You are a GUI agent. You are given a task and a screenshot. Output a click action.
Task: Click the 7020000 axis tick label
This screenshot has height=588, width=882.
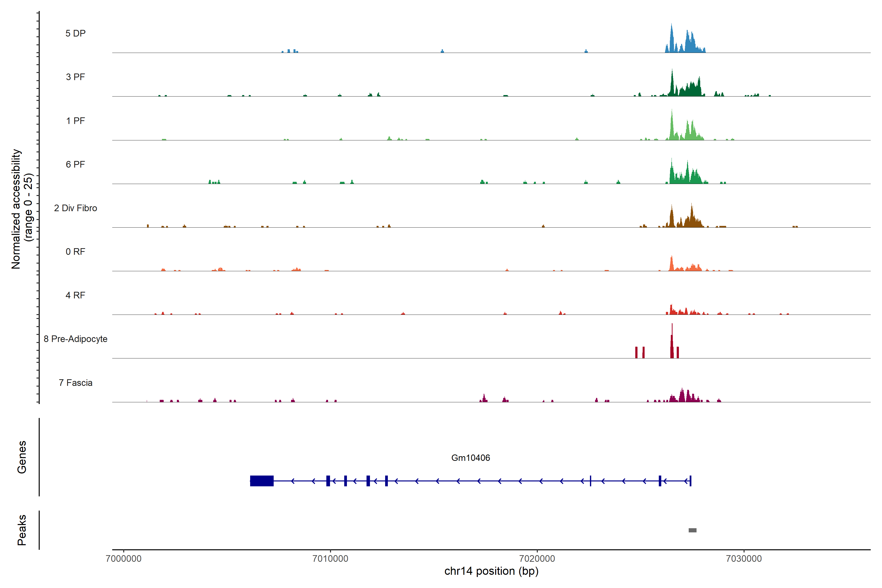click(x=537, y=558)
